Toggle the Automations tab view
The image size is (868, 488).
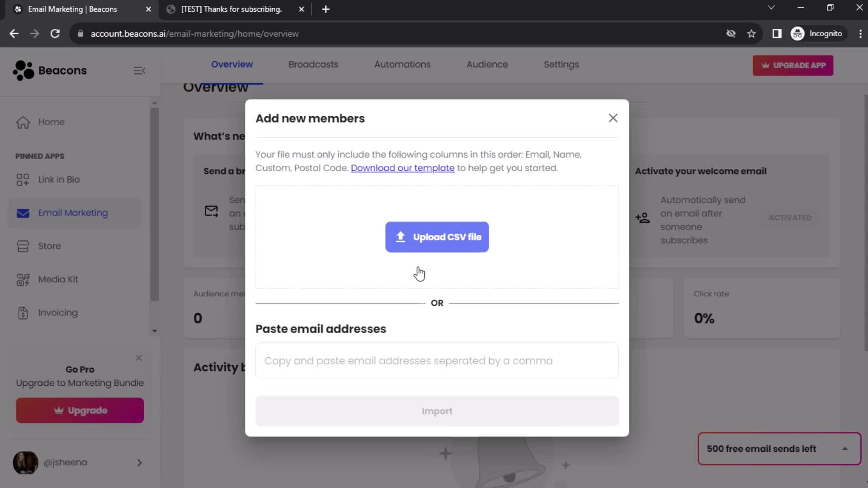[x=402, y=64]
